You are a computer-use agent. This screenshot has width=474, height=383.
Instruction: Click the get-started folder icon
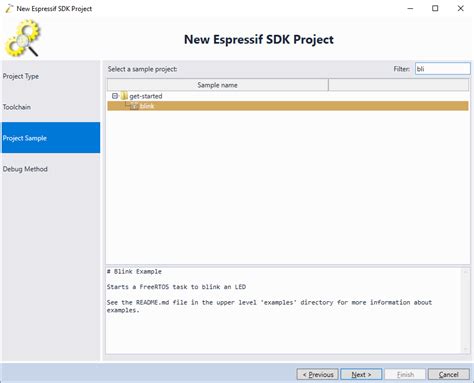124,96
